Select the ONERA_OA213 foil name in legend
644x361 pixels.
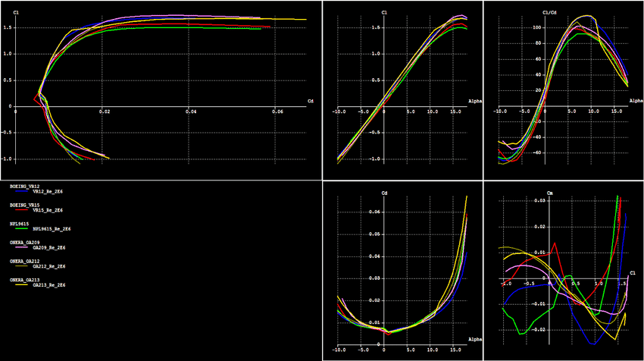coord(24,280)
